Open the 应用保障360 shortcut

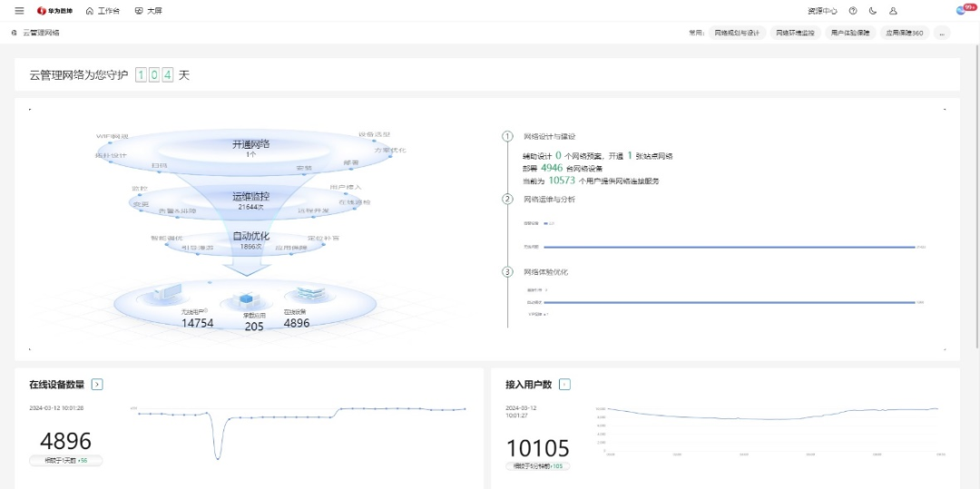tap(905, 33)
